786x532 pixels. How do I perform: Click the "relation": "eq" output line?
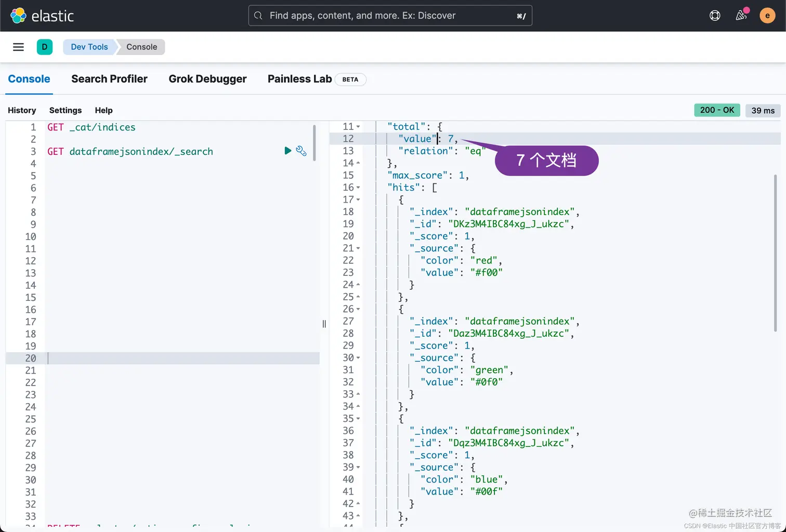(x=441, y=151)
